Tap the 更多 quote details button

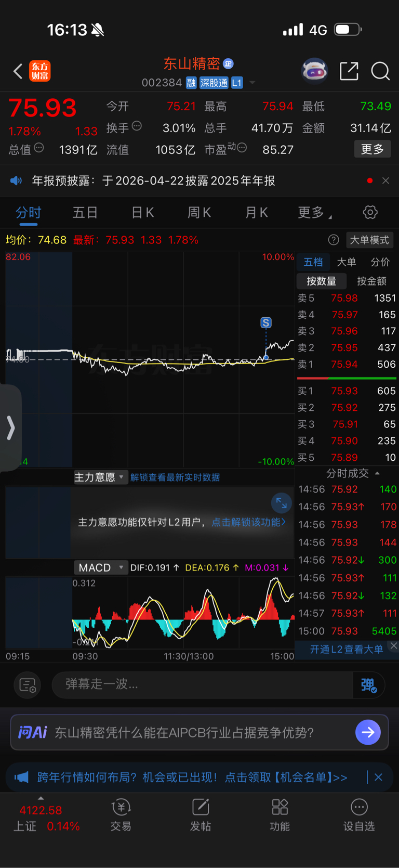[x=373, y=149]
